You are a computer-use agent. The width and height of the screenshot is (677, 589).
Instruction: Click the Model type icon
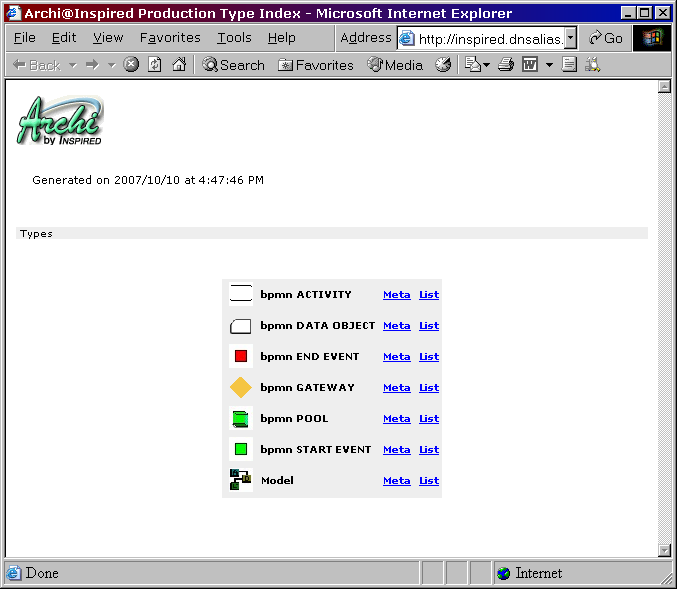[x=240, y=481]
